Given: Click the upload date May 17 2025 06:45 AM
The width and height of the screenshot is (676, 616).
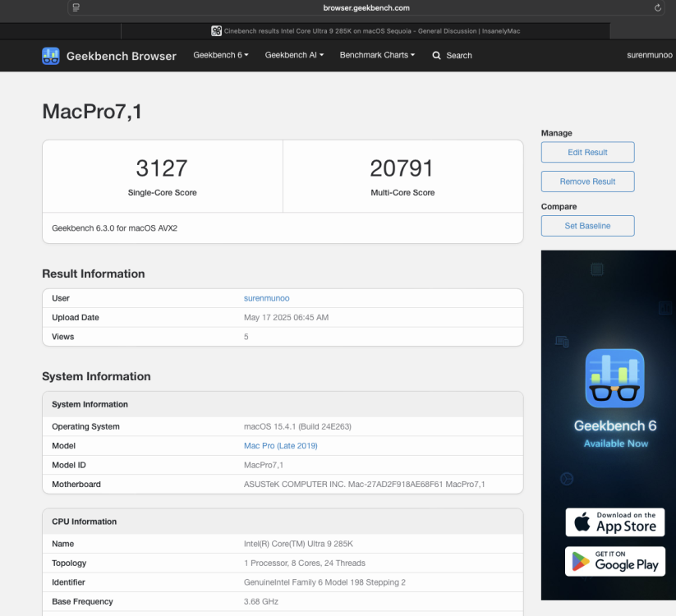Looking at the screenshot, I should pyautogui.click(x=287, y=318).
